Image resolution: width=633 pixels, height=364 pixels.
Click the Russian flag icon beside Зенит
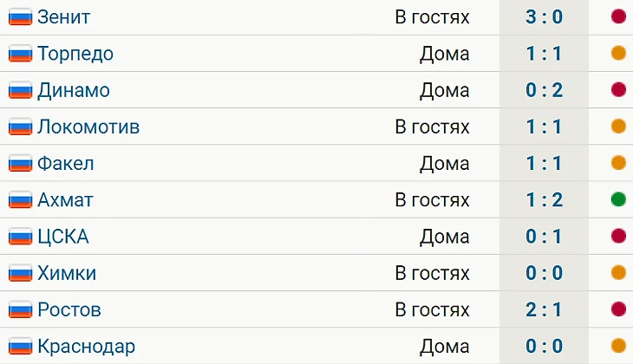[x=20, y=16]
